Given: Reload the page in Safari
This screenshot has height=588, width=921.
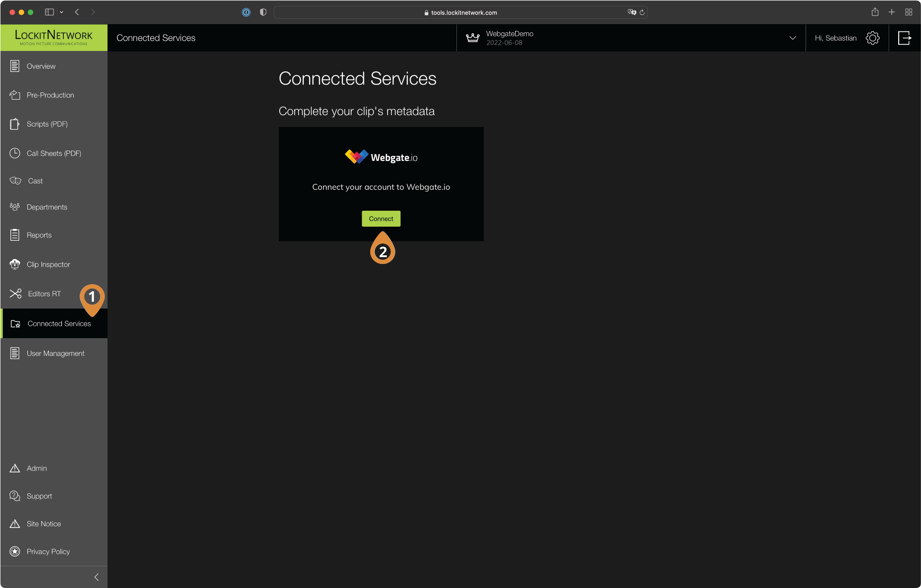Looking at the screenshot, I should tap(642, 12).
